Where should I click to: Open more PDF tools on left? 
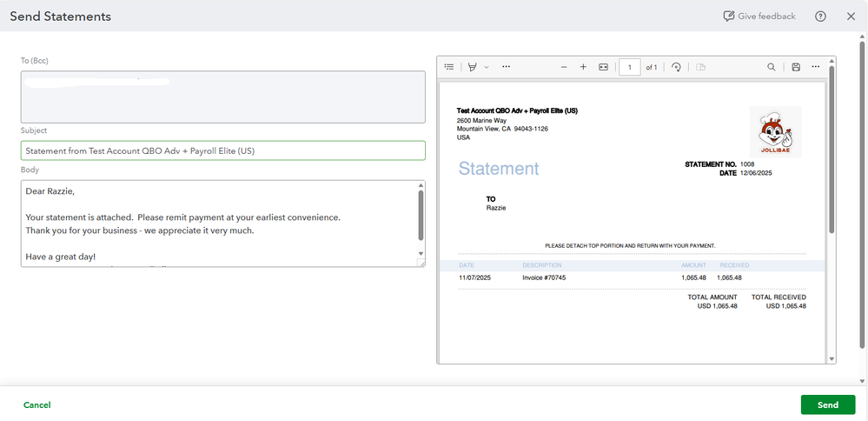tap(507, 67)
